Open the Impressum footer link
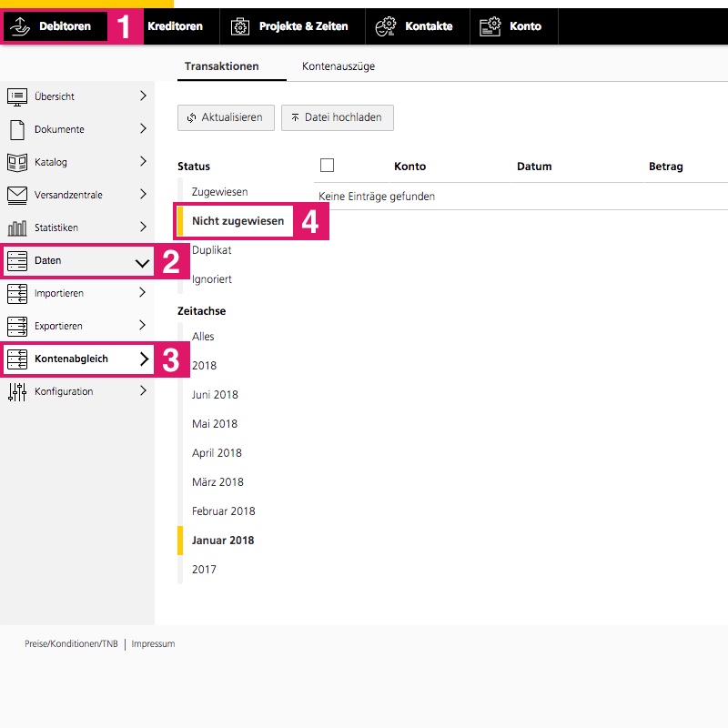Screen dimensions: 728x728 (153, 643)
